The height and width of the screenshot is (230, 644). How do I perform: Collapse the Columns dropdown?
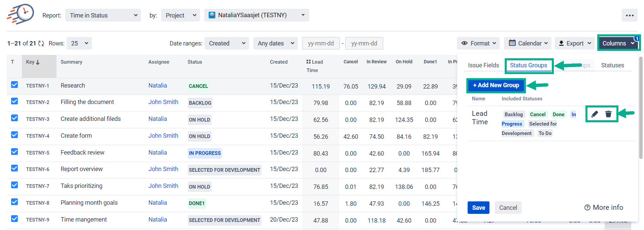pyautogui.click(x=618, y=43)
